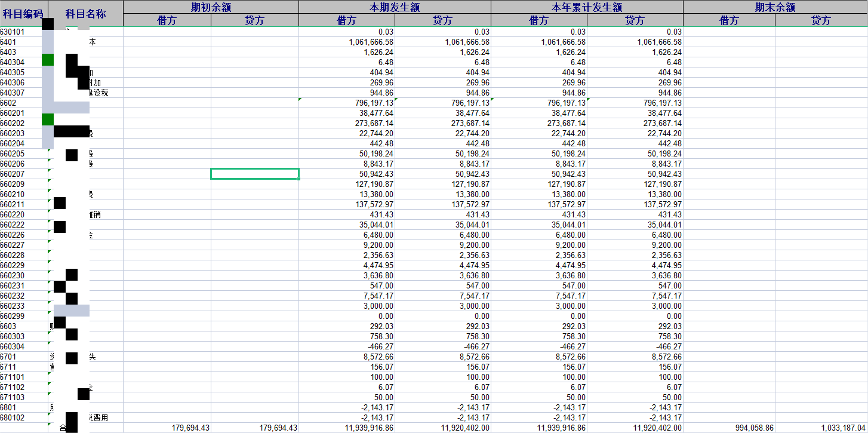Select -466.27 in 本年累计发生额 贷方 column
Image resolution: width=868 pixels, height=433 pixels.
click(667, 346)
